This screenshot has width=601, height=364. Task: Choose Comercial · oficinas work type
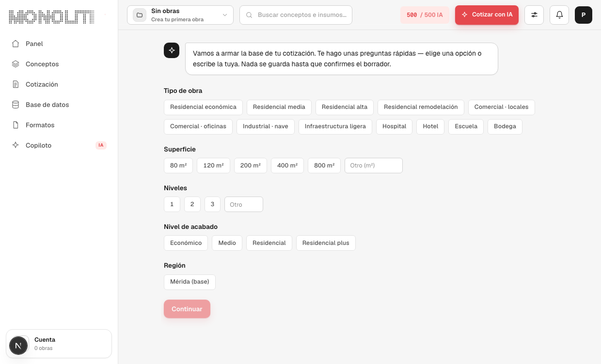tap(198, 126)
